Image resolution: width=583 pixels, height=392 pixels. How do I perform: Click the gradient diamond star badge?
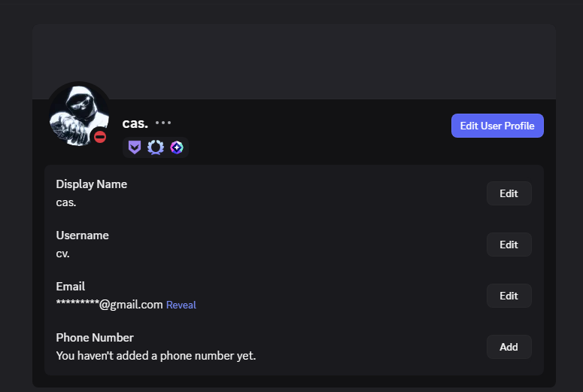(x=176, y=147)
